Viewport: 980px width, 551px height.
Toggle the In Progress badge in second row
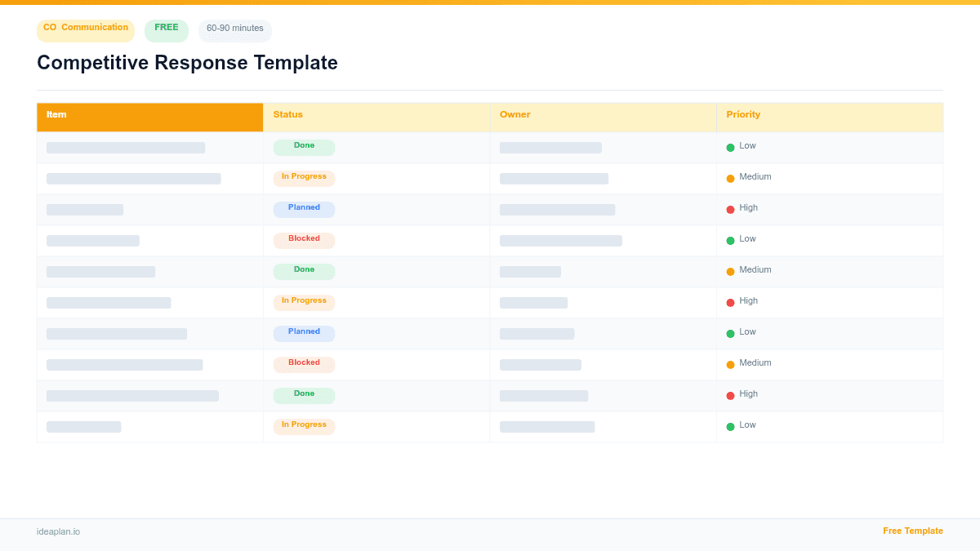304,177
